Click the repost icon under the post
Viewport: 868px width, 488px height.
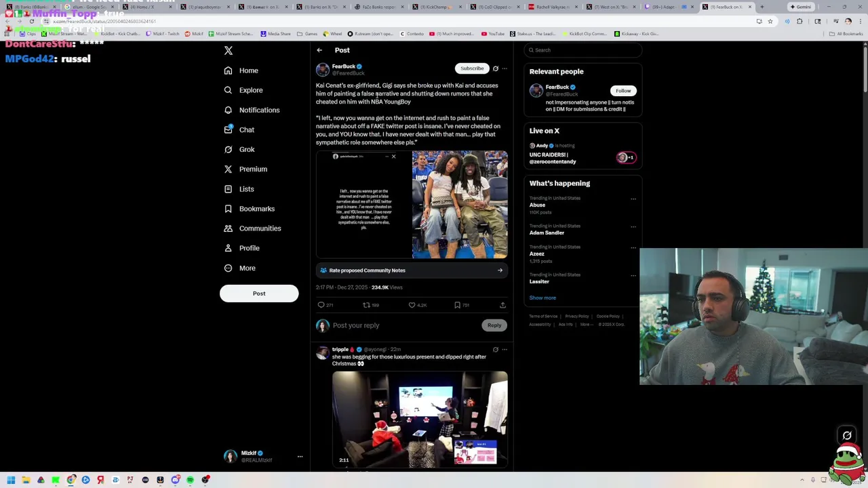(366, 305)
